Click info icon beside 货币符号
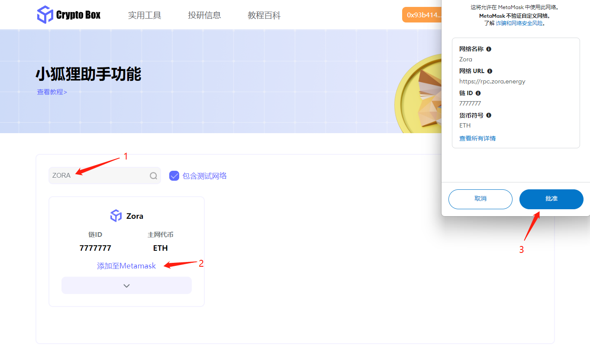Image resolution: width=590 pixels, height=364 pixels. point(489,115)
